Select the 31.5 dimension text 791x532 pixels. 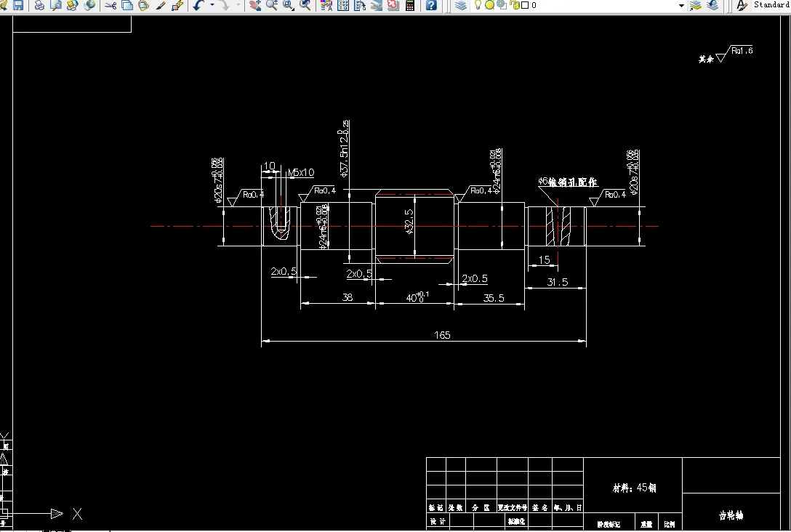pyautogui.click(x=558, y=282)
